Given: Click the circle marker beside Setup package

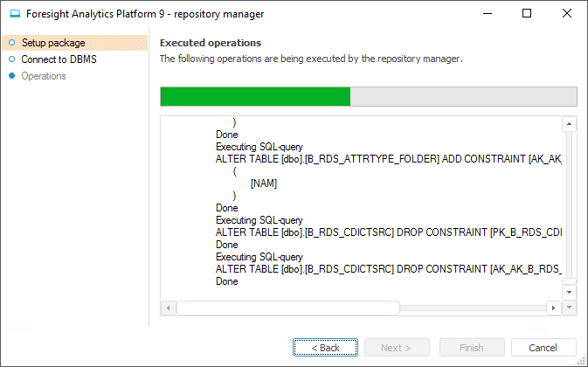Looking at the screenshot, I should click(12, 43).
